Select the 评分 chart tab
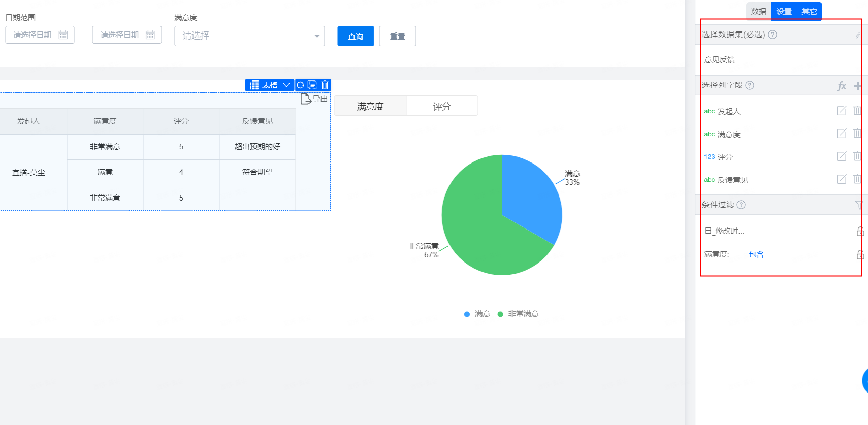This screenshot has width=868, height=425. (442, 106)
